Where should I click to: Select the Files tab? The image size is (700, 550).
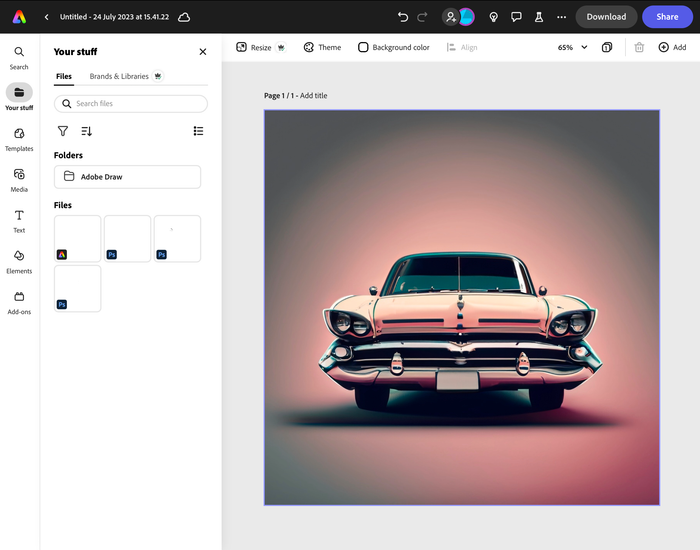[x=64, y=76]
